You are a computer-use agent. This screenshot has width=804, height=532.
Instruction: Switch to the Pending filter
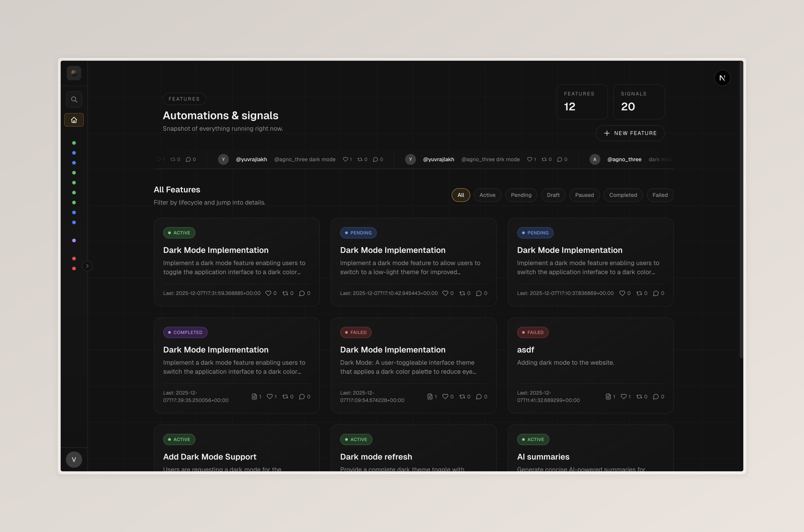tap(521, 195)
